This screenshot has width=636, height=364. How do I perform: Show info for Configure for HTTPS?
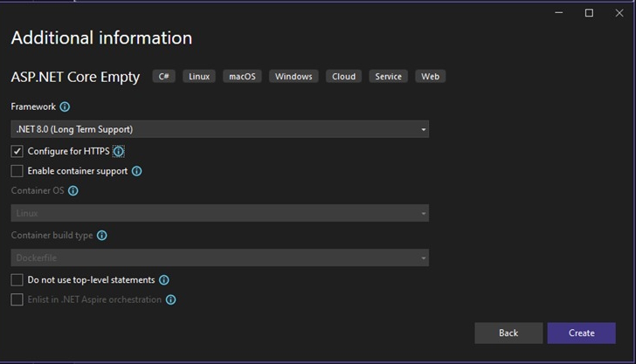(118, 151)
